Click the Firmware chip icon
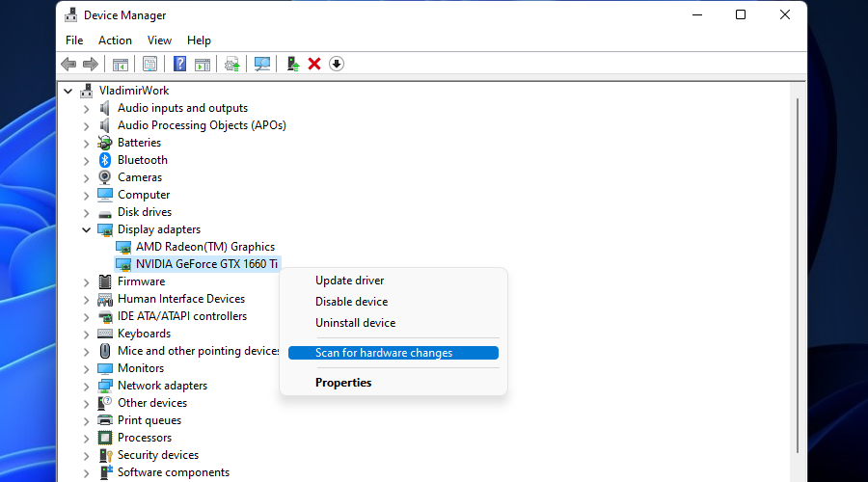This screenshot has height=482, width=868. point(104,281)
